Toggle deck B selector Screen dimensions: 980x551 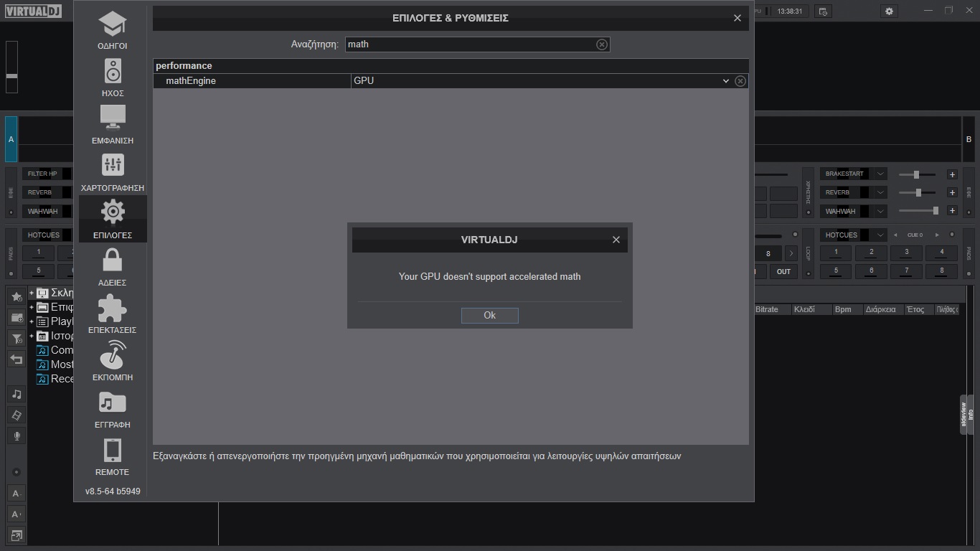[x=969, y=139]
